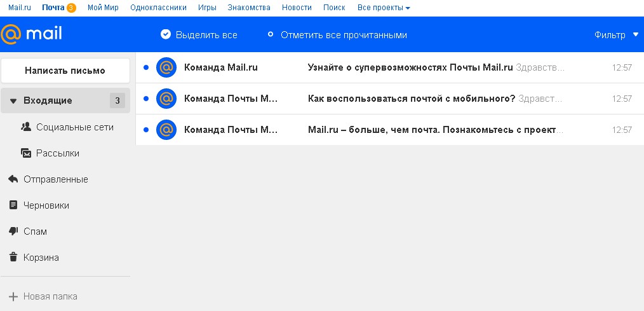Expand the Все проекты dropdown

pos(384,8)
